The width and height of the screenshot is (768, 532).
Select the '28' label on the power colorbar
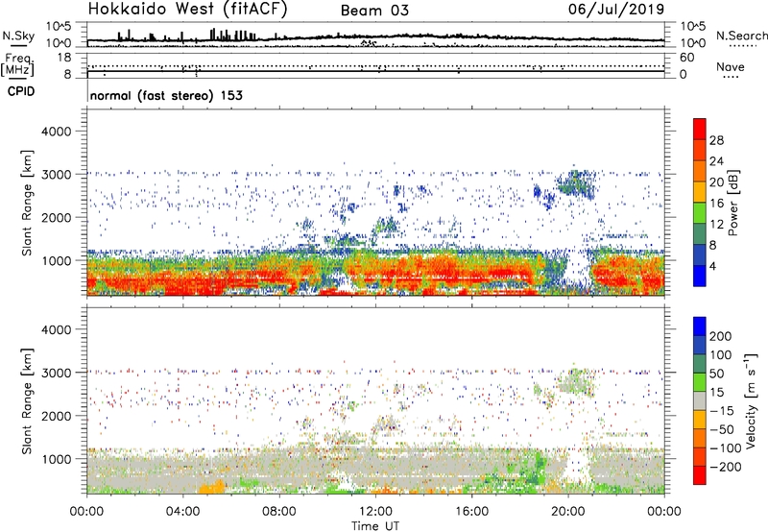(716, 140)
